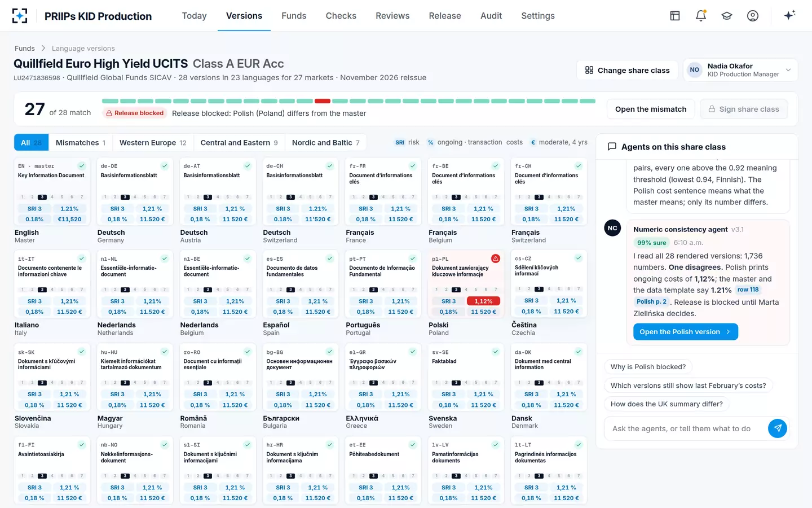This screenshot has width=812, height=508.
Task: Click the green check icon on the hu-HU card
Action: (165, 352)
